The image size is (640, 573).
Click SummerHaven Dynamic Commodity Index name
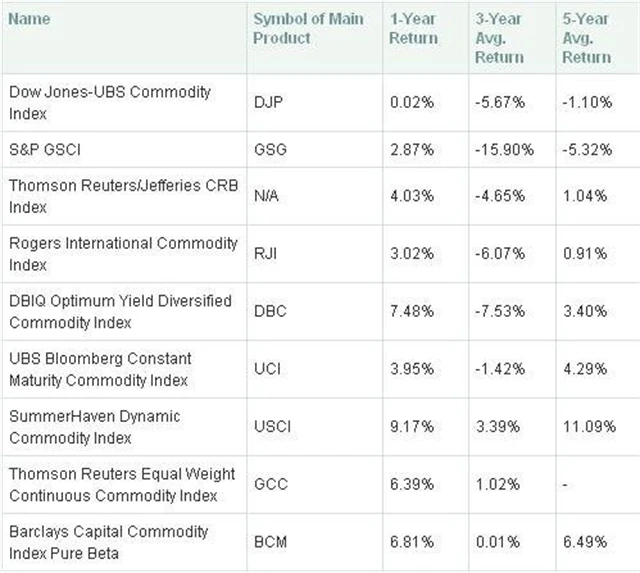click(x=100, y=427)
